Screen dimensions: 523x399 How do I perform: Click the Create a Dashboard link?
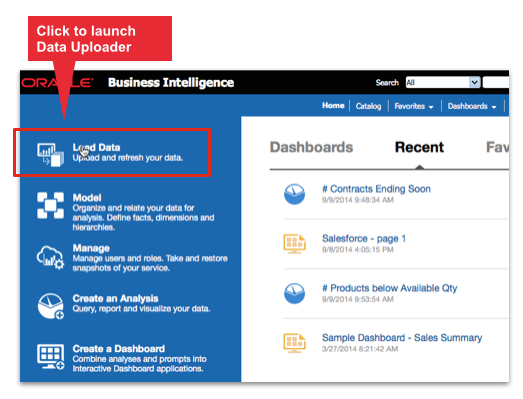click(119, 349)
